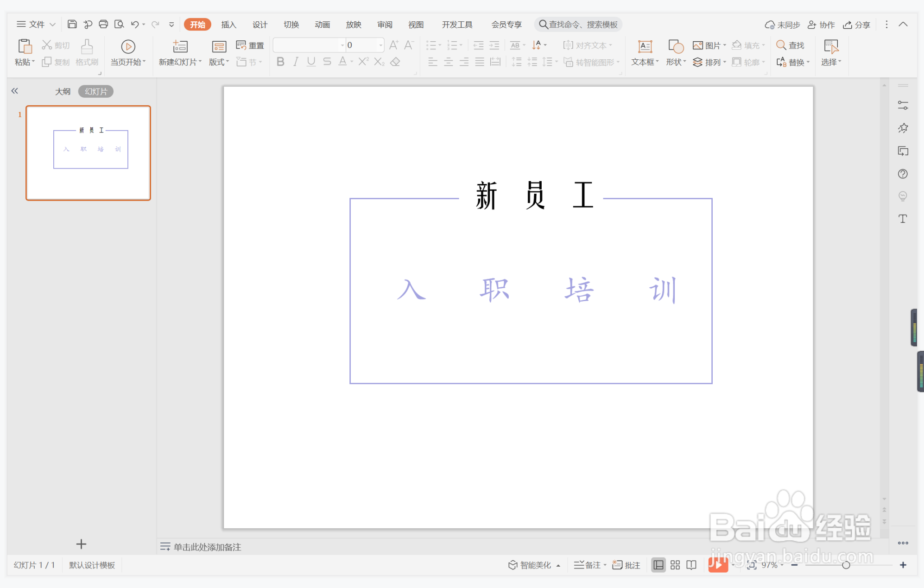
Task: Insert a text box via 文本框 icon
Action: pos(645,46)
